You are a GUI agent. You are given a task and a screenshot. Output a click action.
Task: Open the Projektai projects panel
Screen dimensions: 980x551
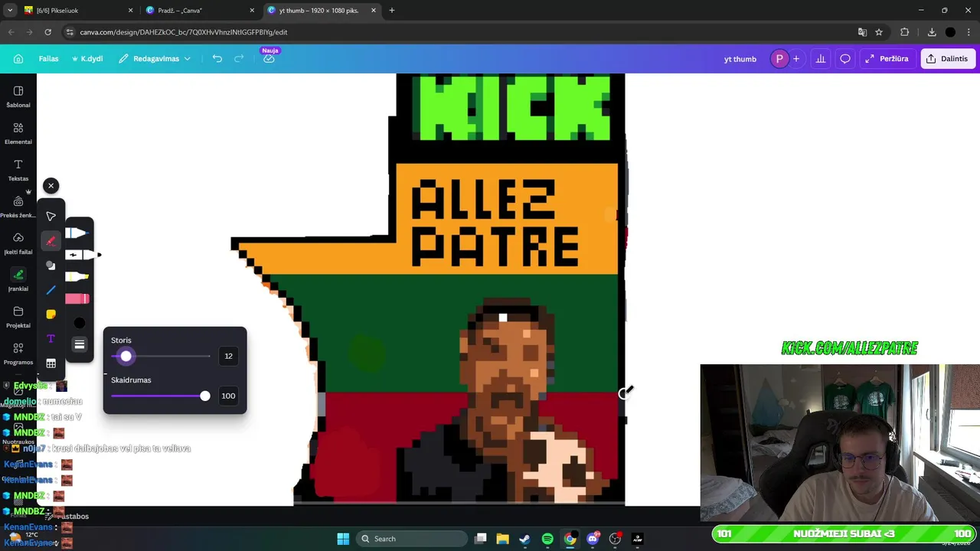18,317
